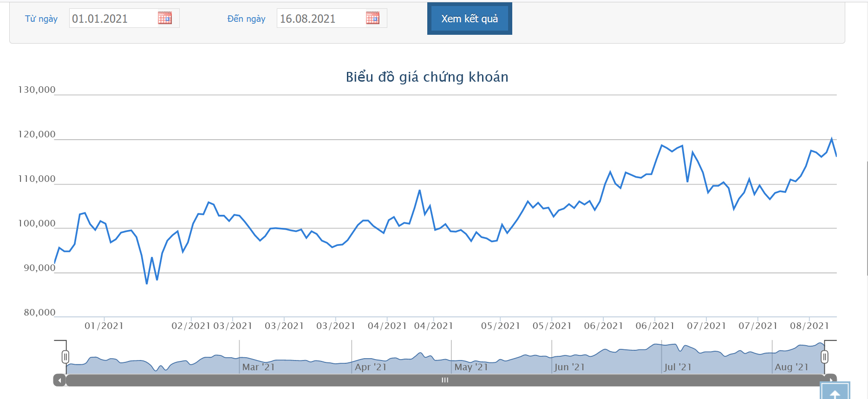Open the 'Từ ngày' calendar picker icon
The image size is (868, 399).
point(165,18)
